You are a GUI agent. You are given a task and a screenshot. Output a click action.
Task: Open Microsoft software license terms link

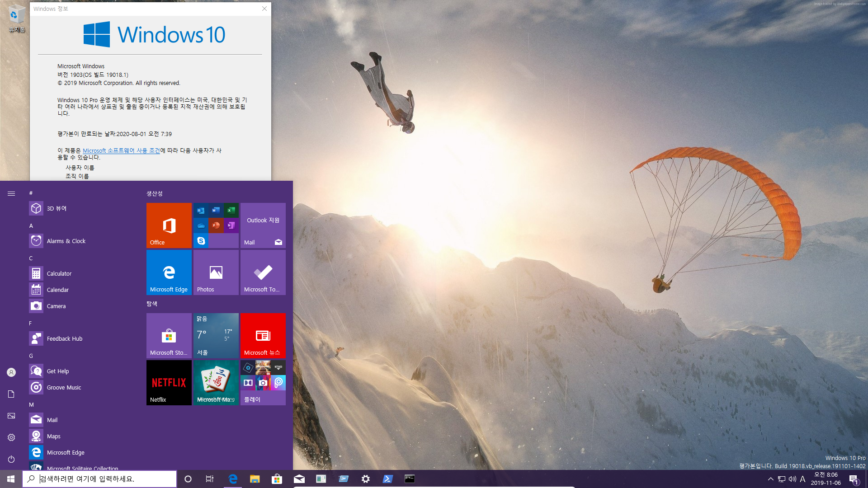coord(121,150)
